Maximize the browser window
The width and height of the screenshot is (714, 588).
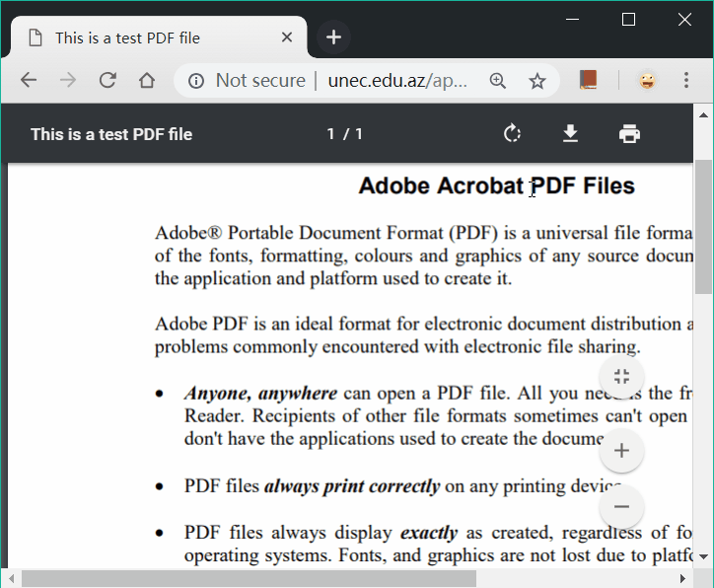628,19
